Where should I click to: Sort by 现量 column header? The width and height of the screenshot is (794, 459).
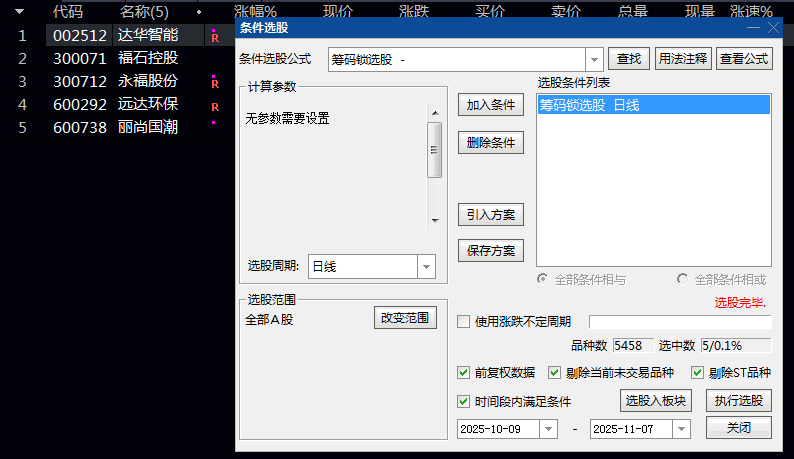pos(700,11)
